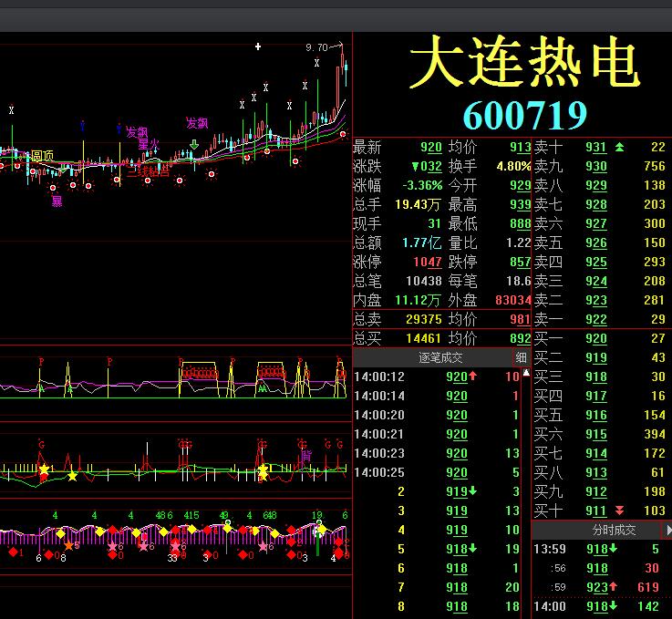Click the orange star marker in bottom indicator
Screen dimensions: 672x619
tap(68, 546)
